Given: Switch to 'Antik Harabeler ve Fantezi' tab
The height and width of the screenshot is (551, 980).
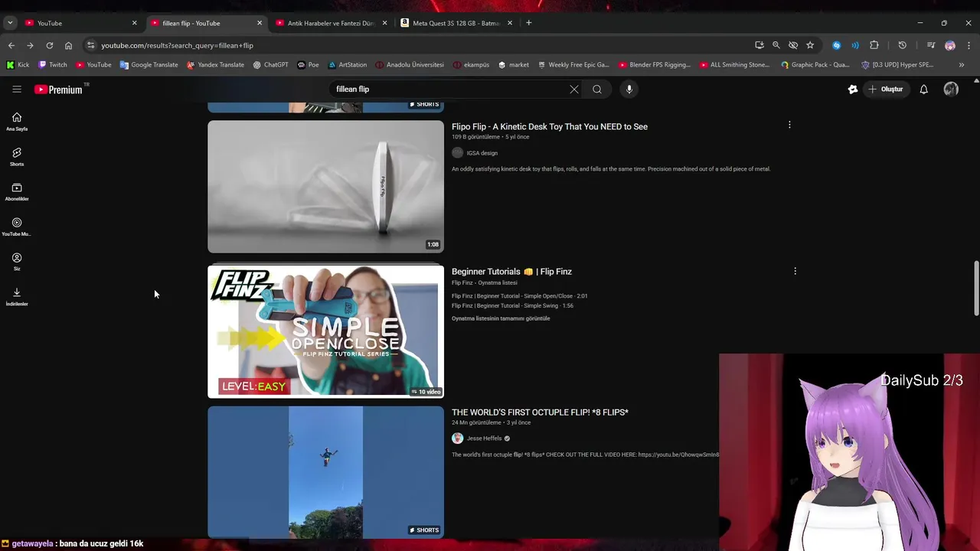Looking at the screenshot, I should (x=331, y=23).
